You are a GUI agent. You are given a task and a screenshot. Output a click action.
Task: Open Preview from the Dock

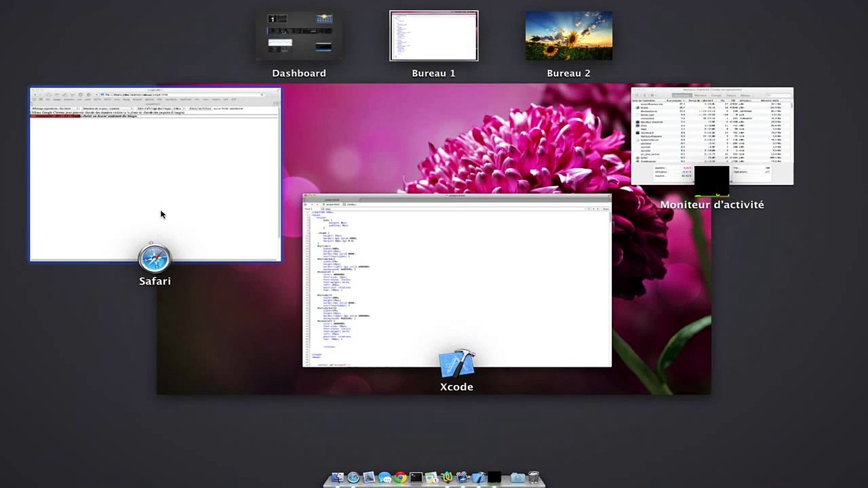pyautogui.click(x=369, y=477)
